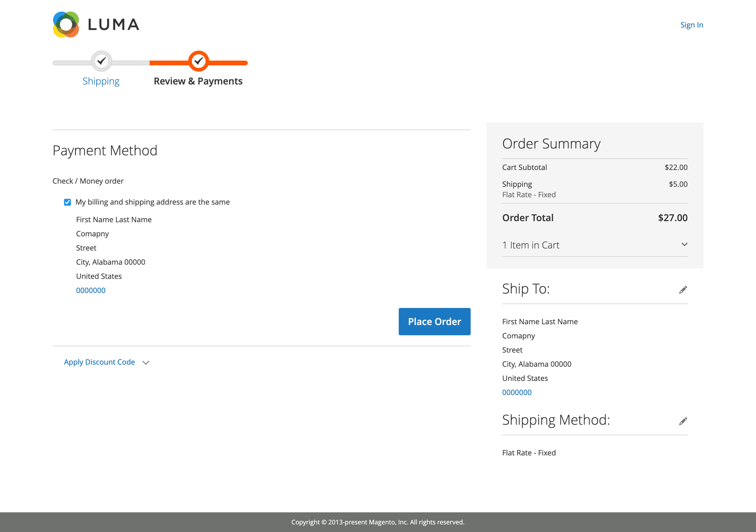Expand the Apply Discount Code section

pos(99,362)
